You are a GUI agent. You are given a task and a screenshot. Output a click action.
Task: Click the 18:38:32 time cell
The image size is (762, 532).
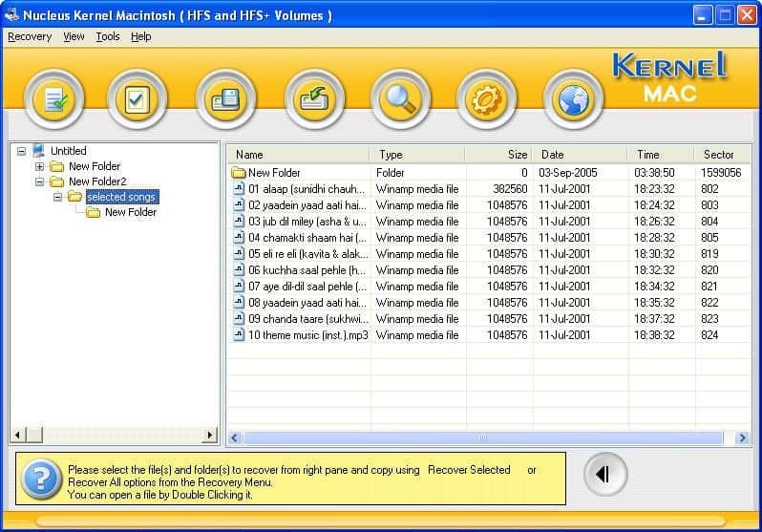point(654,335)
